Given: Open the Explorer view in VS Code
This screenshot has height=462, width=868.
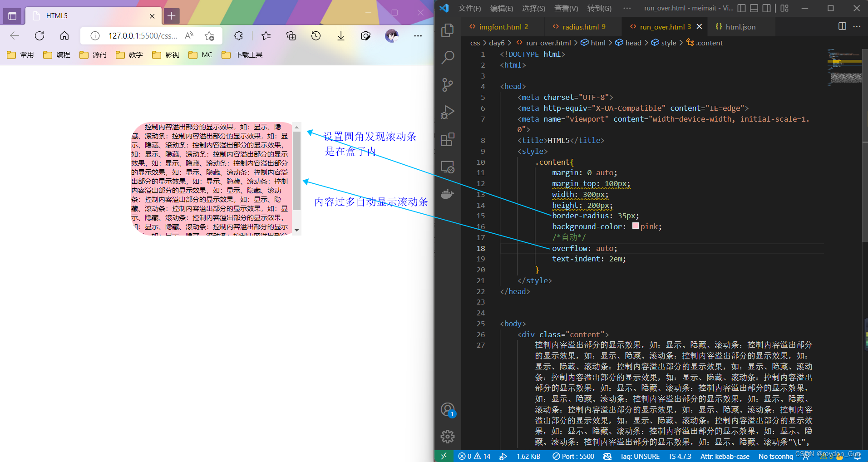Looking at the screenshot, I should tap(448, 30).
